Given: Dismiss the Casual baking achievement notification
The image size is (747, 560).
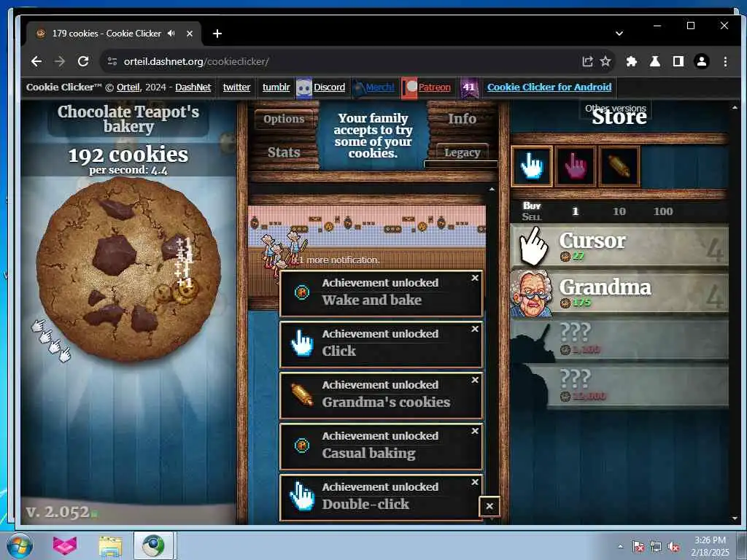Looking at the screenshot, I should tap(475, 431).
